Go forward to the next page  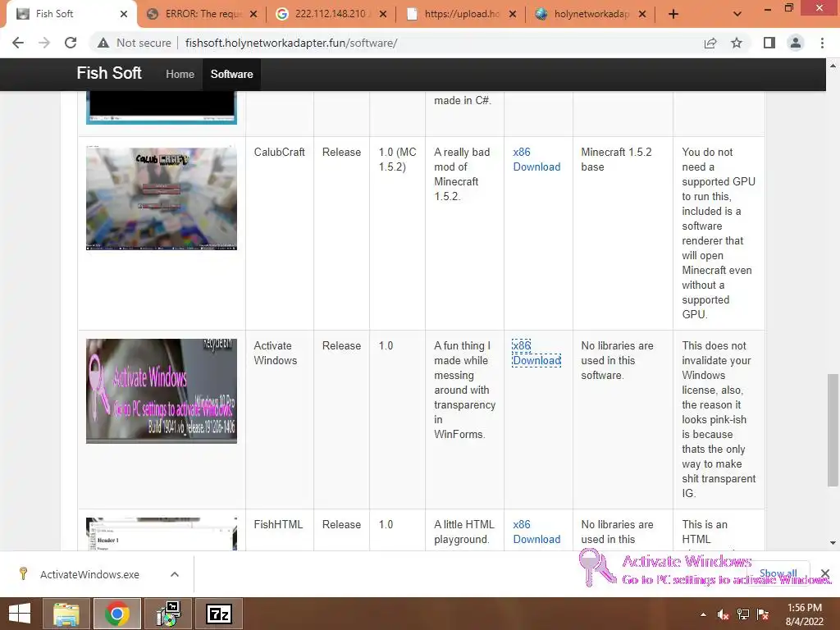tap(44, 43)
